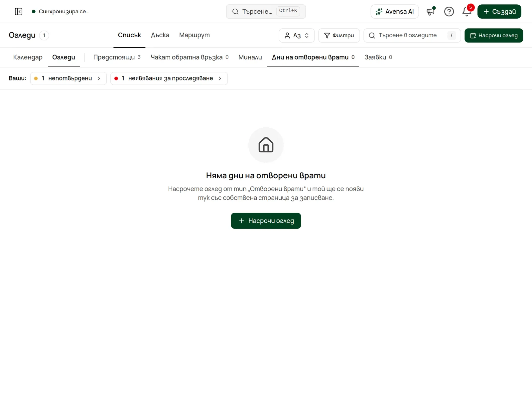Open the Минали tab
This screenshot has width=532, height=399.
pyautogui.click(x=250, y=57)
